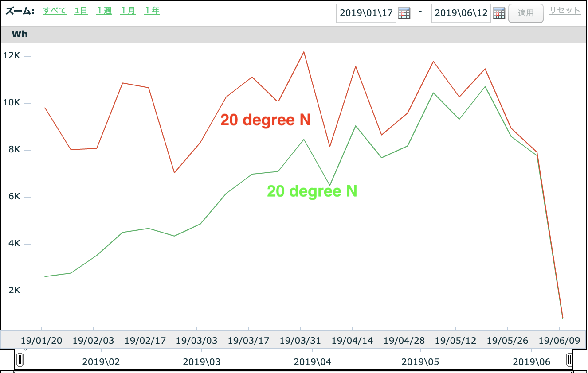Click 2019\03 on the navigator timeline
Screen dimensions: 588x373
[x=201, y=362]
